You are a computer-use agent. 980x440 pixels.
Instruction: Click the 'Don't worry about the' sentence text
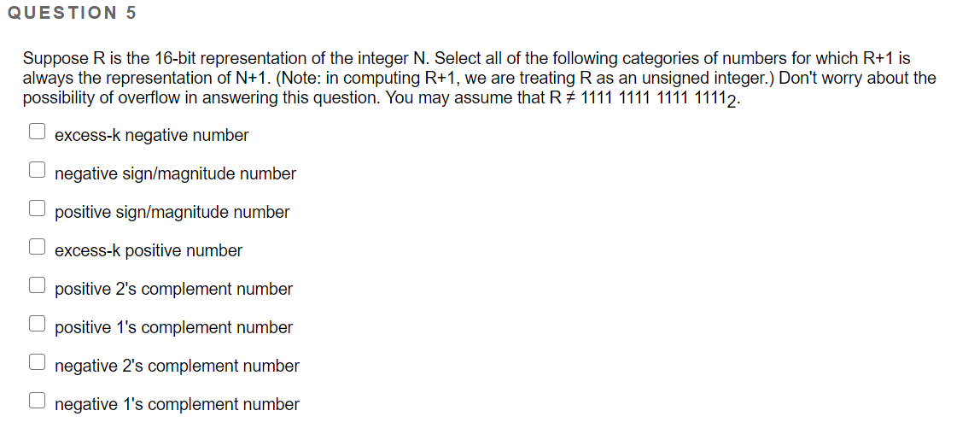pyautogui.click(x=857, y=79)
